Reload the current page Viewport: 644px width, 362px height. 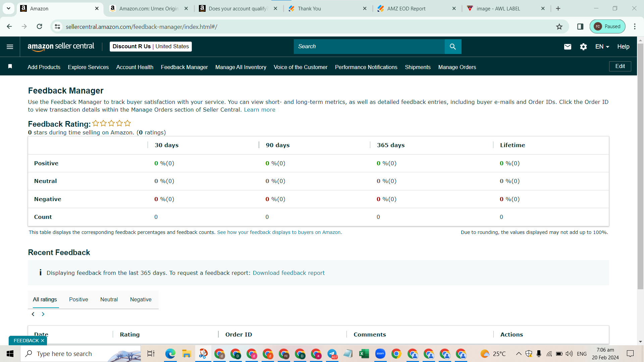tap(39, 26)
